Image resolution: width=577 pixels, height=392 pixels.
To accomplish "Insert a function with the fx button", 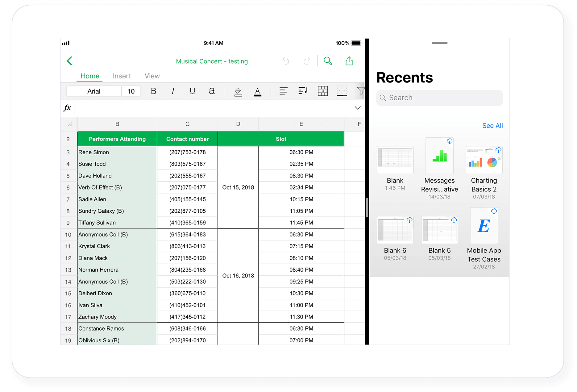I will [x=68, y=108].
